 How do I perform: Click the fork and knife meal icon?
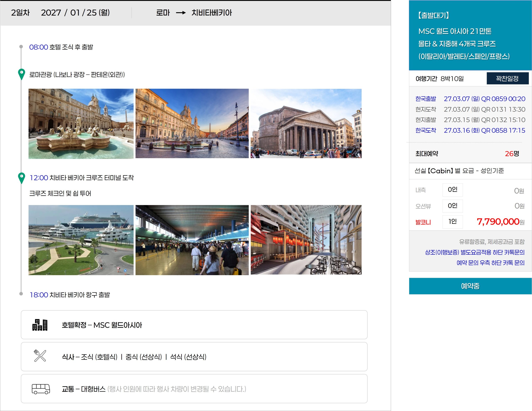tap(40, 356)
